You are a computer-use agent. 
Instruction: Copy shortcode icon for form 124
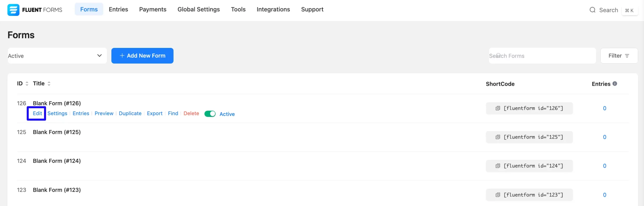498,166
